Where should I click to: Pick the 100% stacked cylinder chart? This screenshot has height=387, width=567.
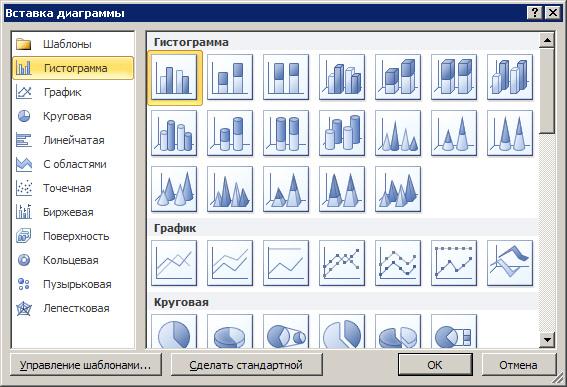tap(286, 133)
